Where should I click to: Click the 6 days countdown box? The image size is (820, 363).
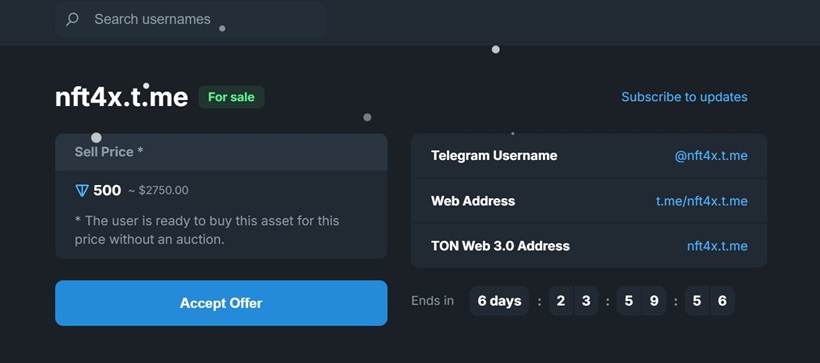(x=499, y=301)
